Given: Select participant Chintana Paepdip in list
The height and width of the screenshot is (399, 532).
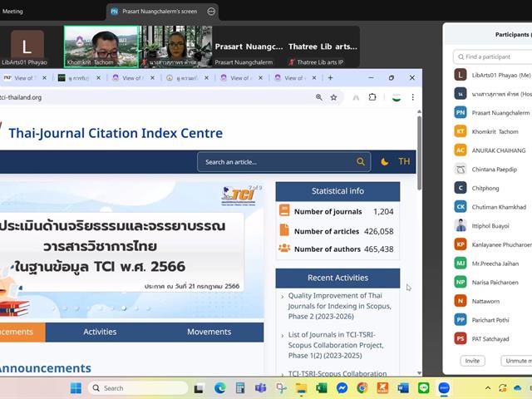Looking at the screenshot, I should 493,169.
